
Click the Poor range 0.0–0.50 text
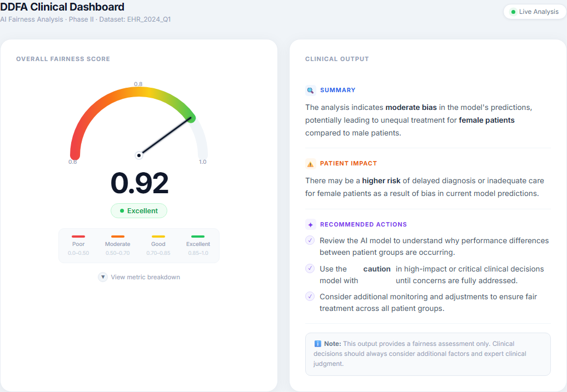point(78,253)
